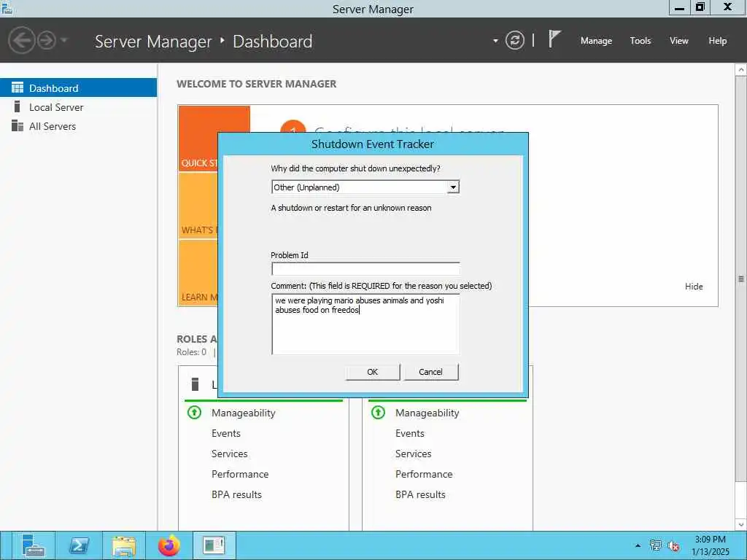This screenshot has width=747, height=560.
Task: Click Services in the left server tile
Action: [x=230, y=454]
